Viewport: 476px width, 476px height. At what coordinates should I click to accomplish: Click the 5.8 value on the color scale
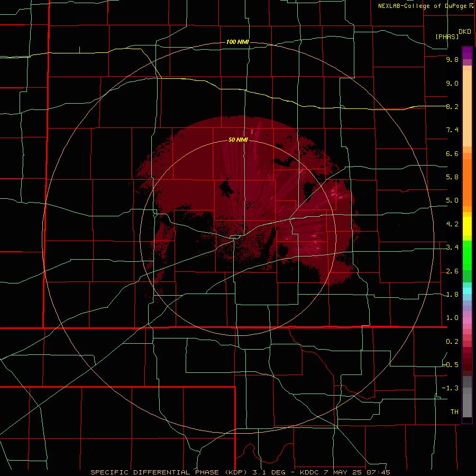(x=452, y=177)
